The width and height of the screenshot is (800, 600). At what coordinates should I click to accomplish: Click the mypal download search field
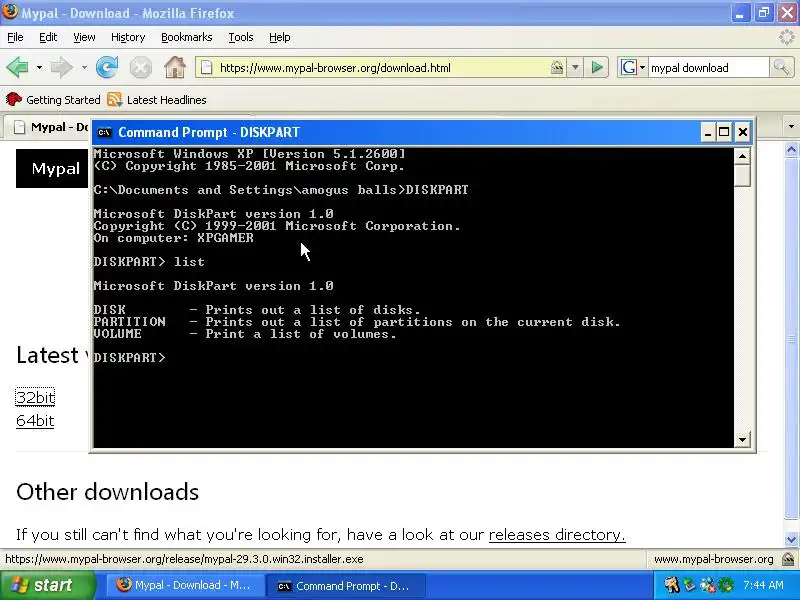click(x=709, y=67)
